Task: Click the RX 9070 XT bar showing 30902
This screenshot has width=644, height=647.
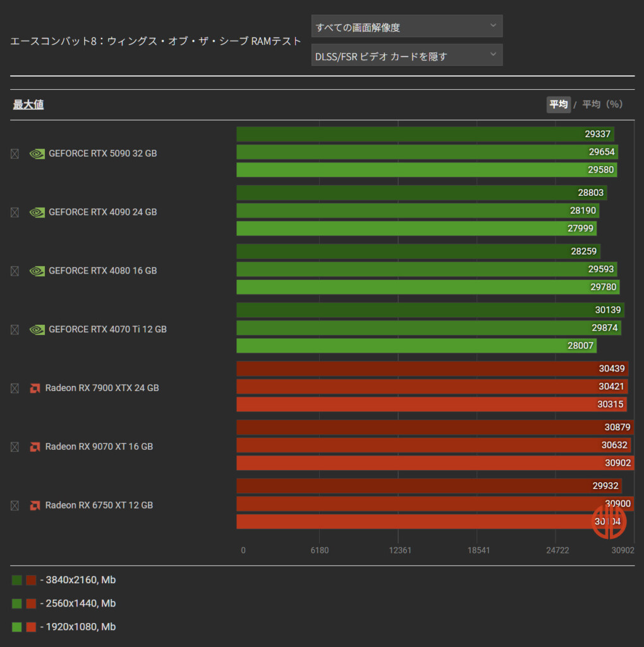Action: click(435, 463)
